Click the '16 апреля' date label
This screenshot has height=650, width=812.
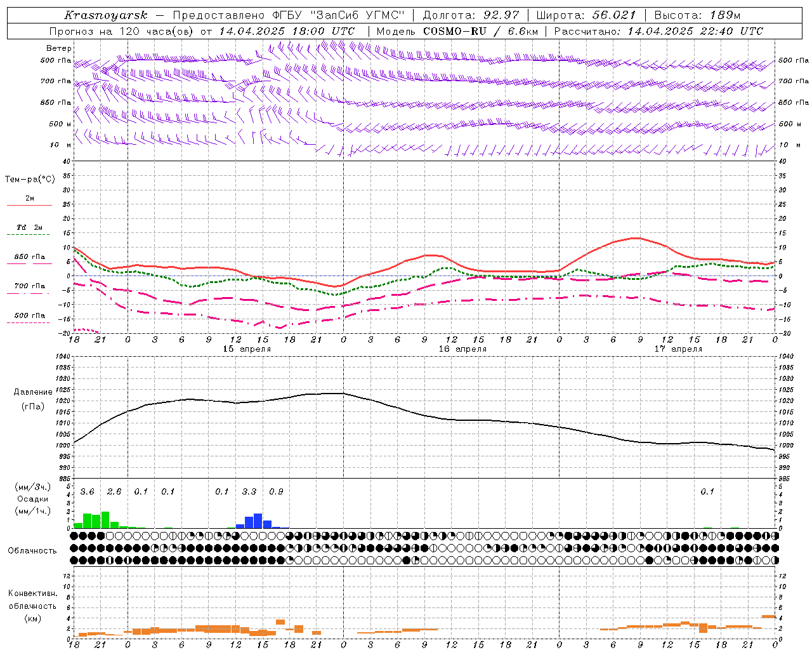tap(462, 349)
